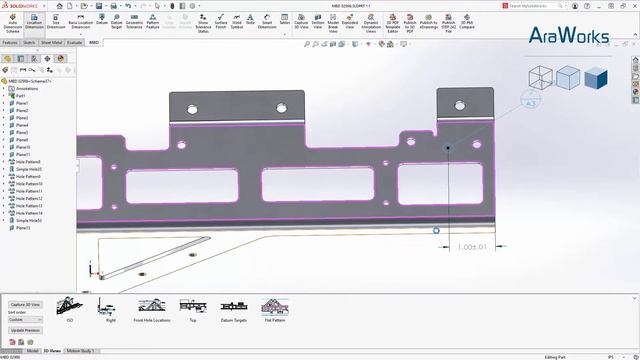Click Publish STEP 242 File

point(448,23)
